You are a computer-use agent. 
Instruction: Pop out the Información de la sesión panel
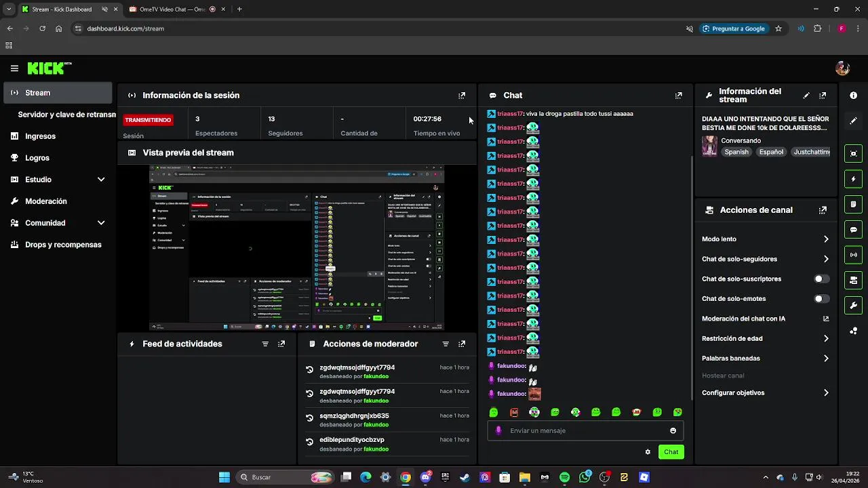tap(462, 96)
